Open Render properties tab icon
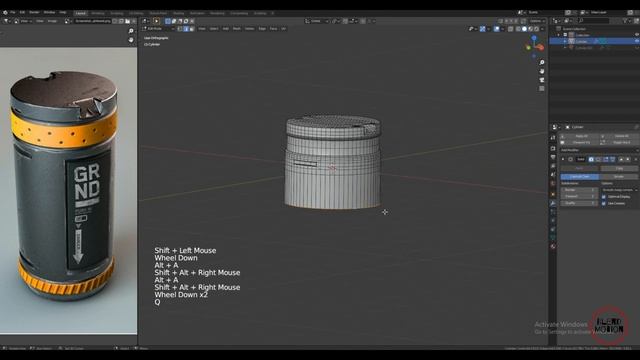Image resolution: width=640 pixels, height=360 pixels. 553,148
